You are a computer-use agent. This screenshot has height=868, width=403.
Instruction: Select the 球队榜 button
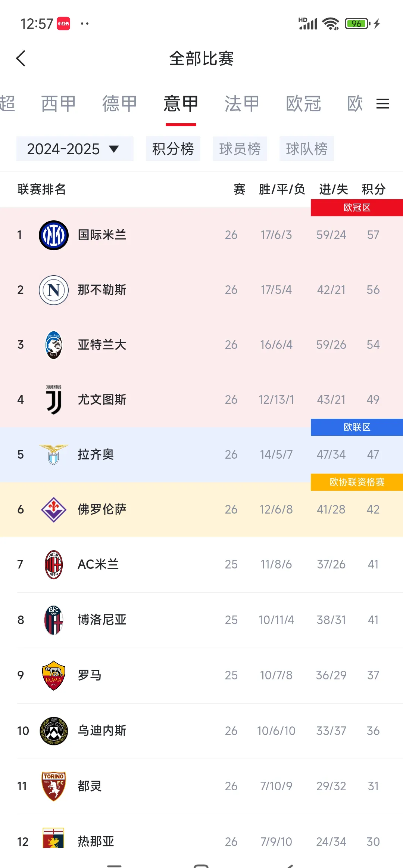[307, 148]
